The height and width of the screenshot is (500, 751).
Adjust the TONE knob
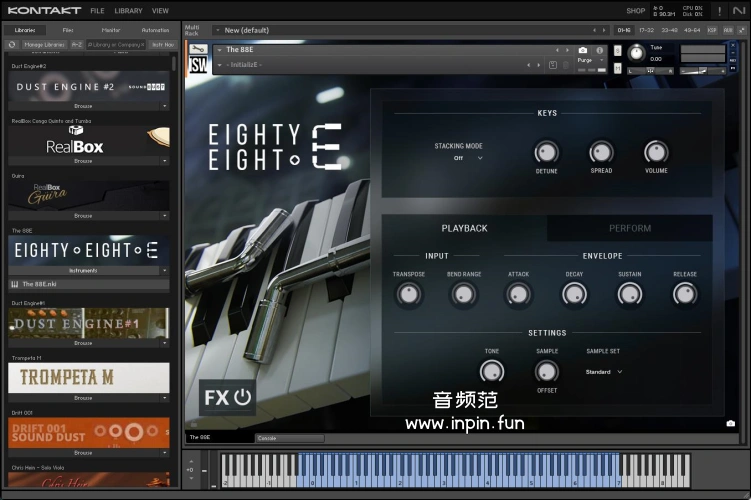491,371
